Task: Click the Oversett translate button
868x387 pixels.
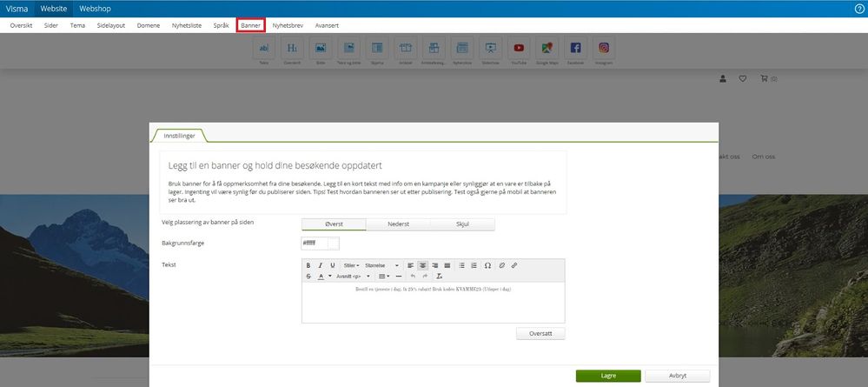Action: click(540, 334)
